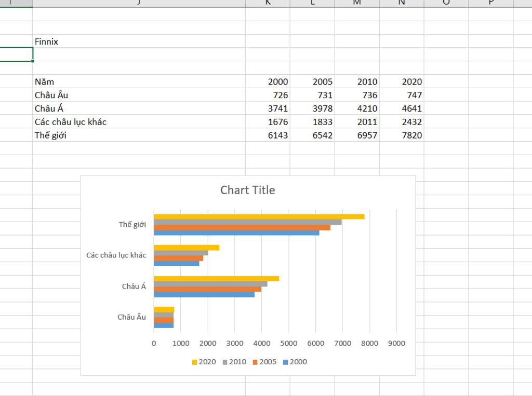This screenshot has width=532, height=396.
Task: Click the orange 2005 legend entry
Action: tap(264, 362)
